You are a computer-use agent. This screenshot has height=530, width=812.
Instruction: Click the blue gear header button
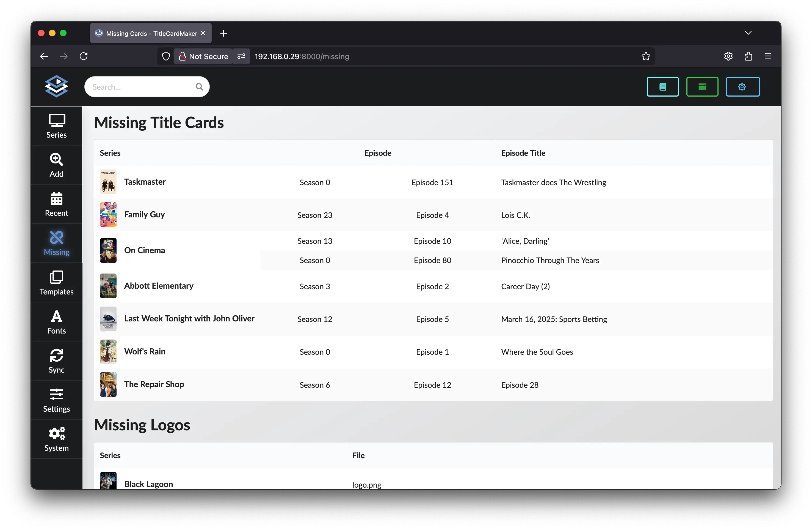742,87
